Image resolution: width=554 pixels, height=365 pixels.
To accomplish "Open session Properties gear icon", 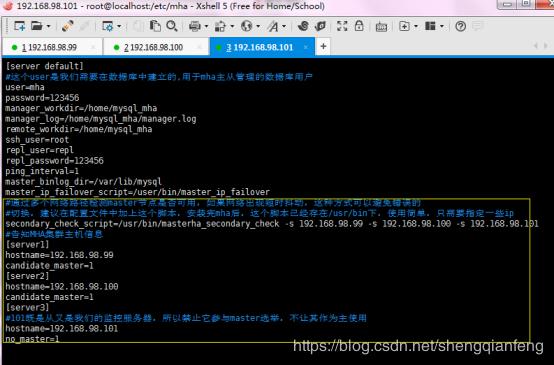I will pos(107,26).
